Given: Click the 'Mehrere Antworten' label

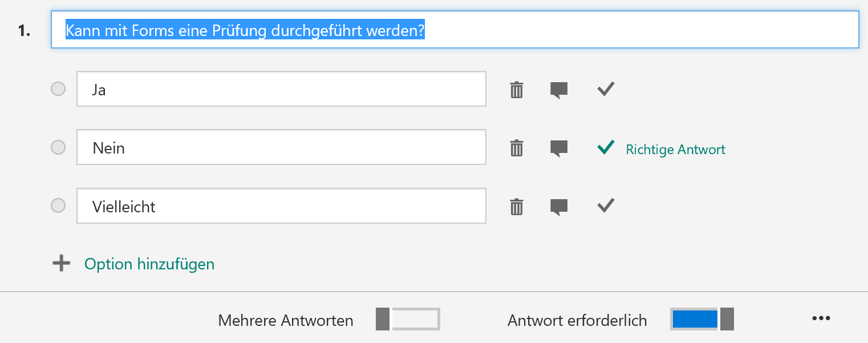Looking at the screenshot, I should coord(286,321).
